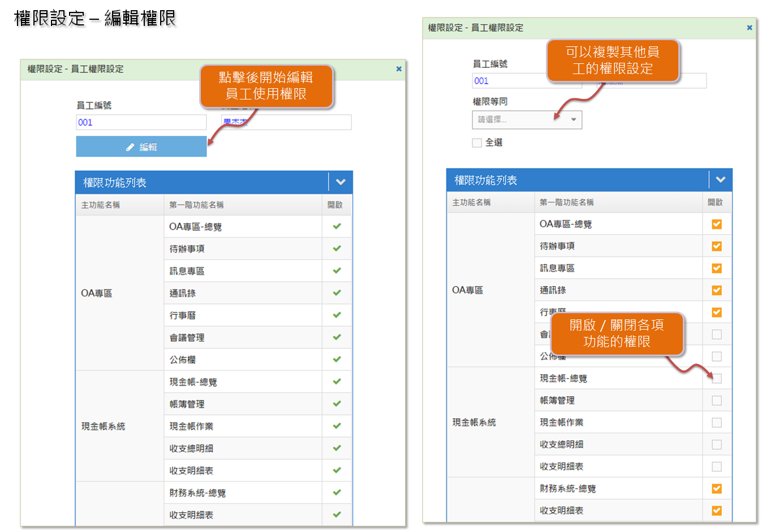This screenshot has height=532, width=762.
Task: Click the left 員工編號 input field
Action: point(141,123)
